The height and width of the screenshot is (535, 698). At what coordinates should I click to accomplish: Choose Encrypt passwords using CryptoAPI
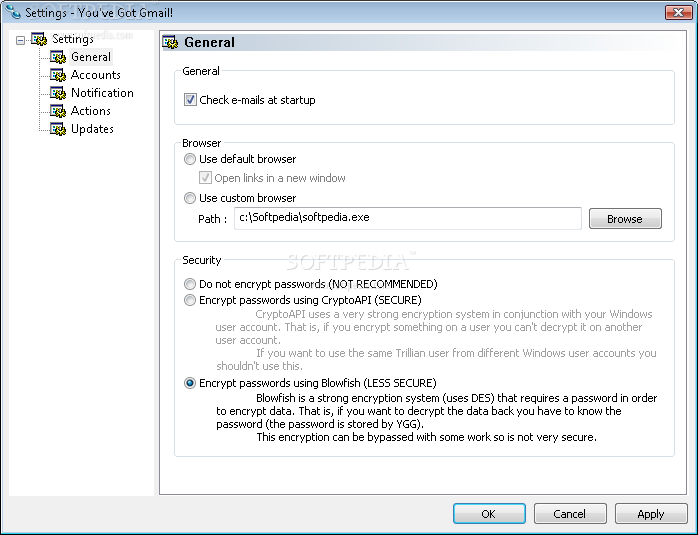[x=190, y=300]
